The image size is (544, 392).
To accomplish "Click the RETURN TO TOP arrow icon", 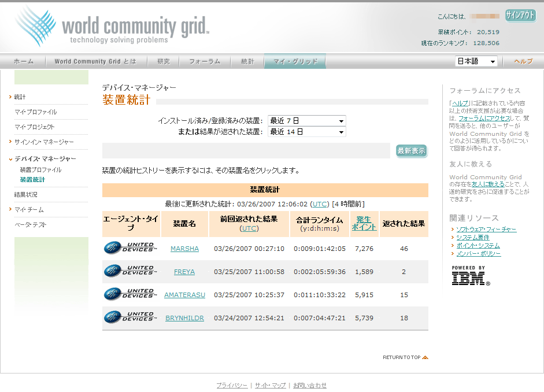I will pos(425,357).
